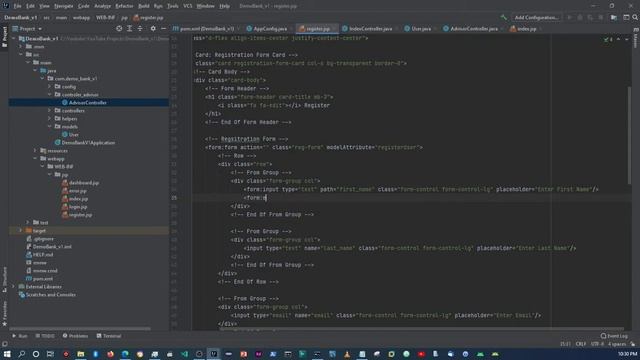Open the Problems tool window
The image size is (640, 360).
(x=75, y=336)
